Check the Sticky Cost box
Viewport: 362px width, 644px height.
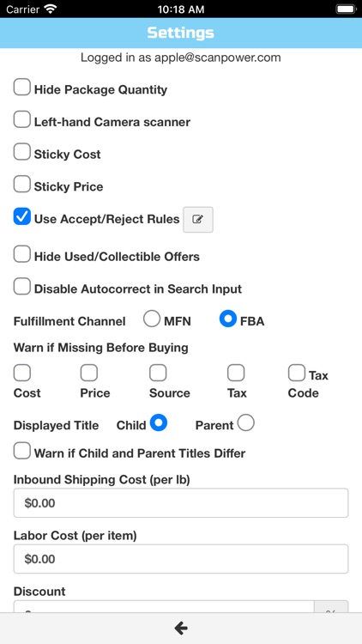tap(21, 152)
